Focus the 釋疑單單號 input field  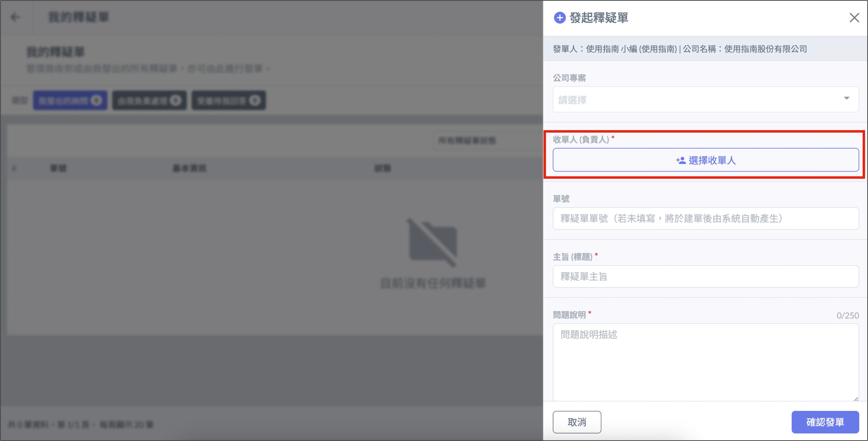pyautogui.click(x=705, y=219)
